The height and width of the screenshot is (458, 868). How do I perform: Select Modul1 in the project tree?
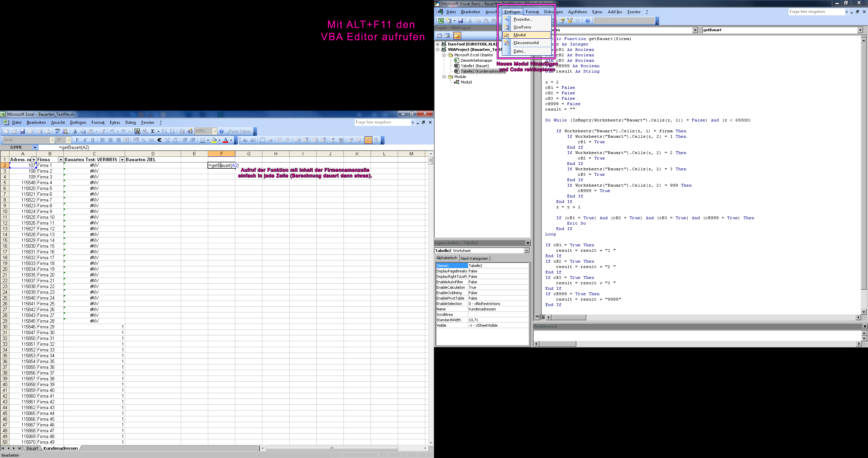(x=466, y=82)
